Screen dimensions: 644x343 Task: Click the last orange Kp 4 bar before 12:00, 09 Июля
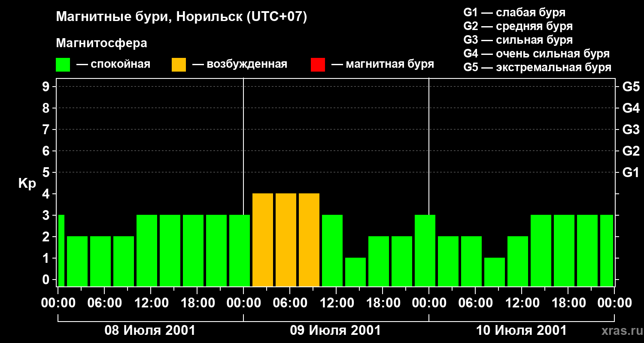(309, 240)
